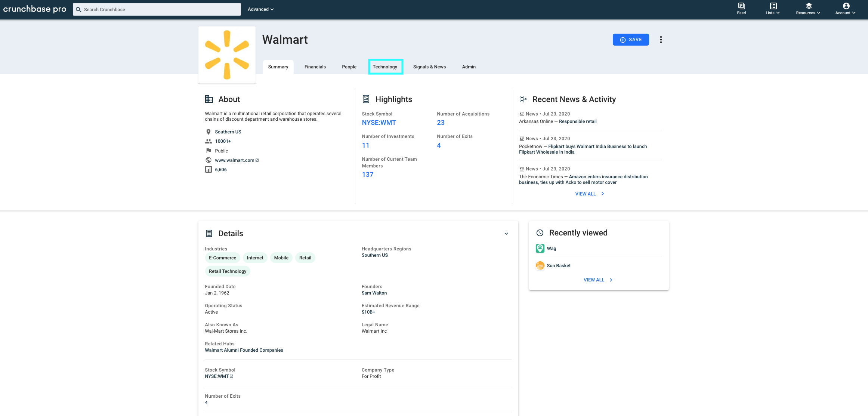
Task: Click the external link icon after walmart.com
Action: [257, 160]
